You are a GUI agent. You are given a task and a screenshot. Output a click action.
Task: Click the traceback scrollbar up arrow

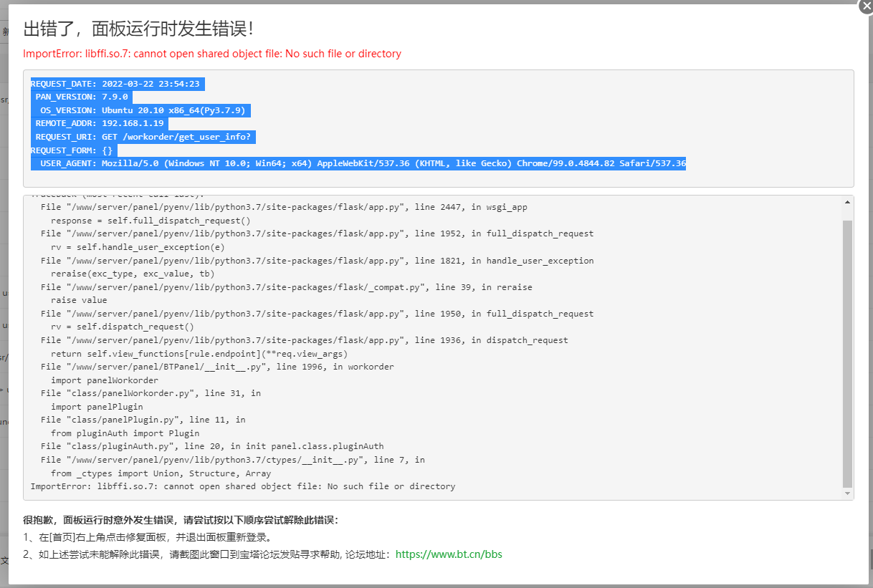pos(848,203)
